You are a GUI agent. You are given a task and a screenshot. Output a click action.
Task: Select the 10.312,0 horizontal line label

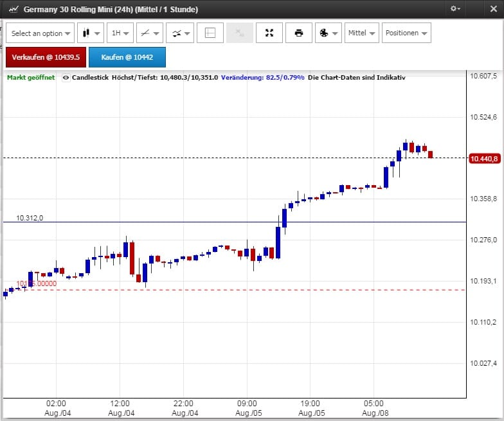30,218
